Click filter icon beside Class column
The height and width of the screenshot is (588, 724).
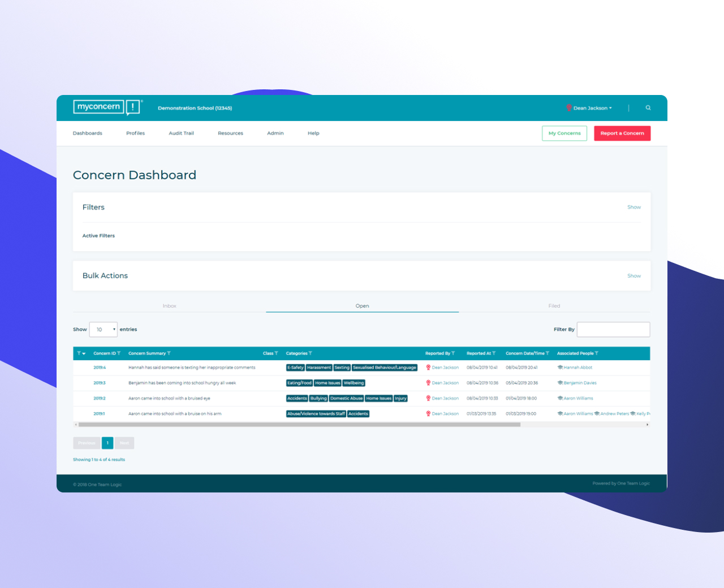pyautogui.click(x=276, y=353)
